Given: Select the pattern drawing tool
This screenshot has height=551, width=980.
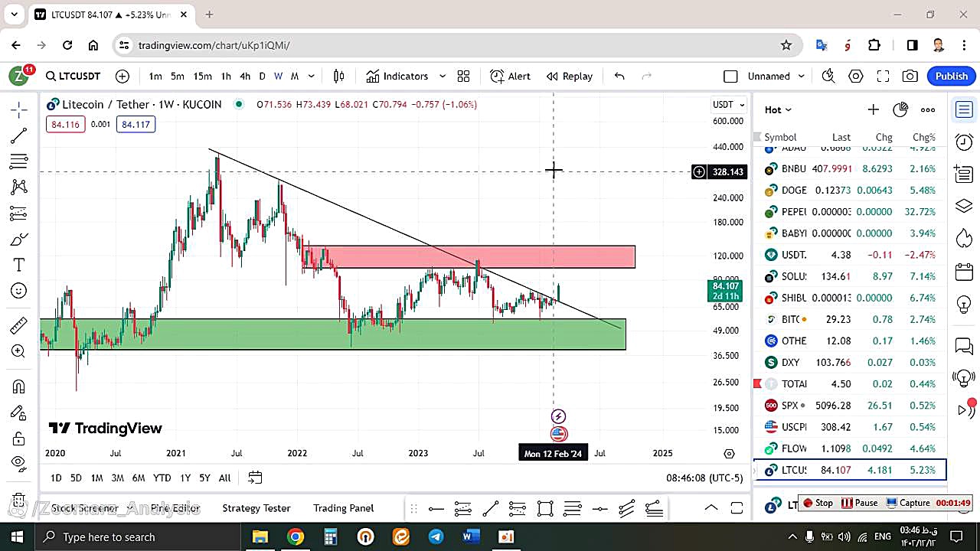Looking at the screenshot, I should (x=19, y=187).
